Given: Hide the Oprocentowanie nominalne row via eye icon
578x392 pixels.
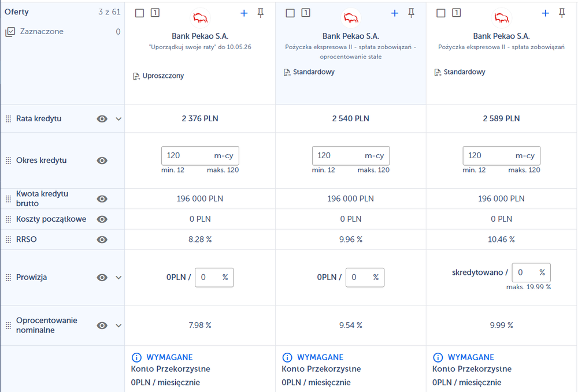Looking at the screenshot, I should (x=102, y=326).
